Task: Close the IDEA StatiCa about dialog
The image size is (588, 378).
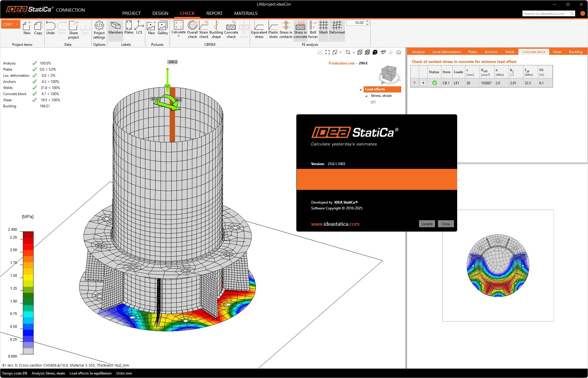Action: tap(446, 224)
